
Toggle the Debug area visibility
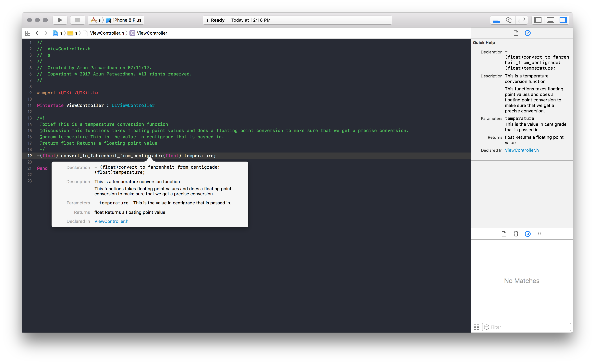(x=550, y=20)
